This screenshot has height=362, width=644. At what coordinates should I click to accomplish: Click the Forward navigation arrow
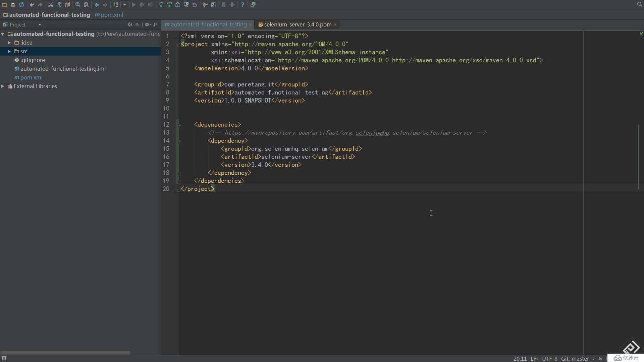pos(105,5)
